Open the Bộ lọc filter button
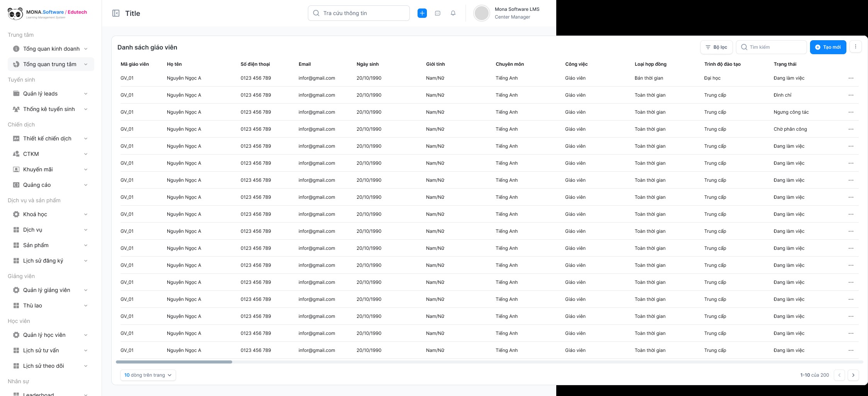 716,47
